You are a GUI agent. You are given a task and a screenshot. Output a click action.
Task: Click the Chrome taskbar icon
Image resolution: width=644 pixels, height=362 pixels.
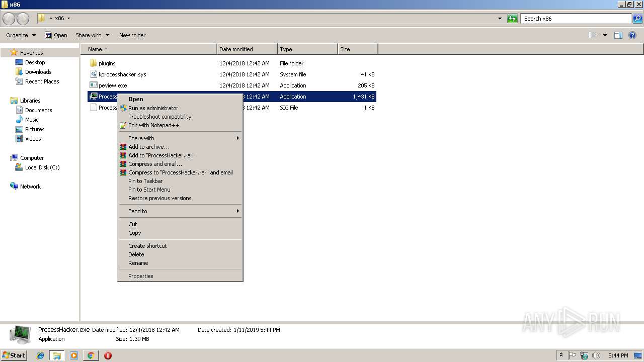(x=91, y=355)
